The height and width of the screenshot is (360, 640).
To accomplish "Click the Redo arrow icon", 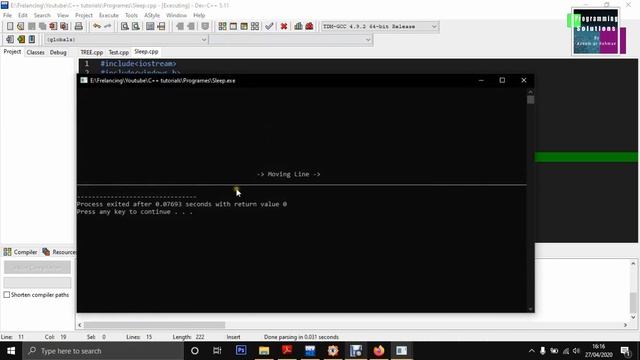I will click(x=107, y=26).
